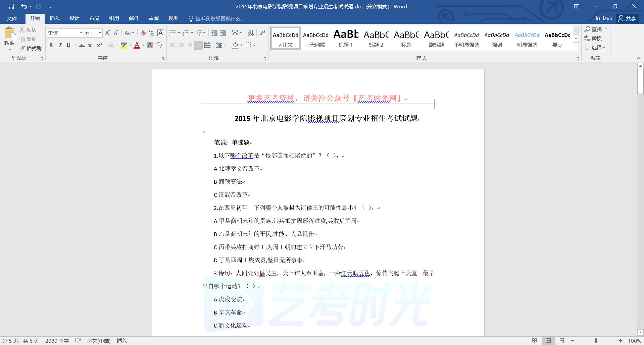Toggle Italic formatting

tap(60, 45)
